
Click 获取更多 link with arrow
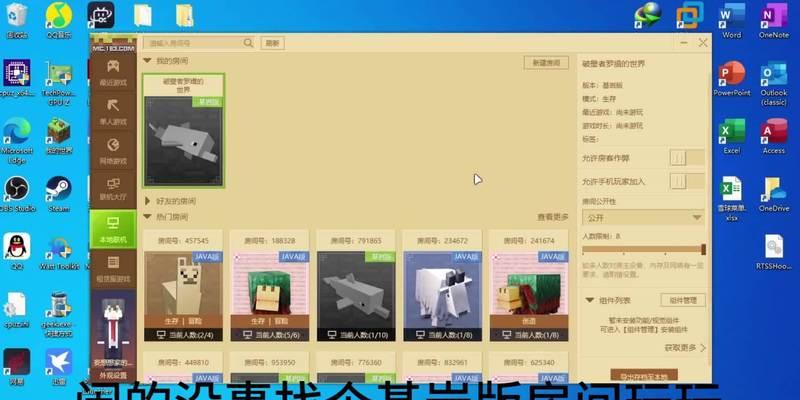point(685,348)
